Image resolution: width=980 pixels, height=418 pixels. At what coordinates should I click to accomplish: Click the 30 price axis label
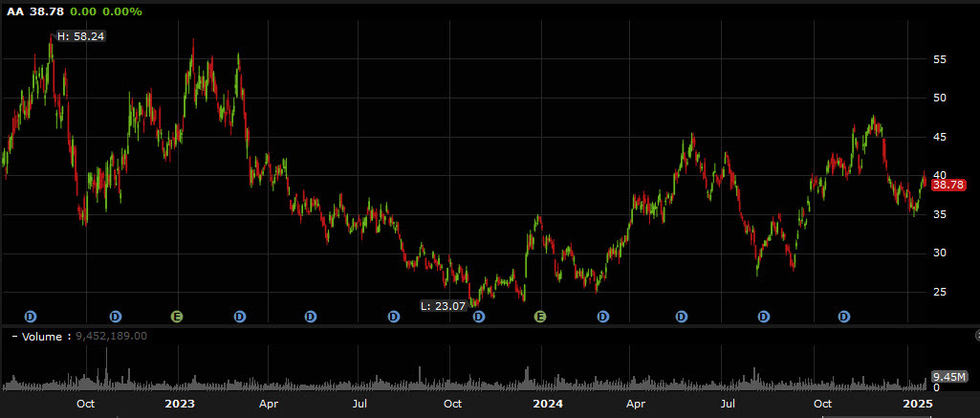coord(941,253)
